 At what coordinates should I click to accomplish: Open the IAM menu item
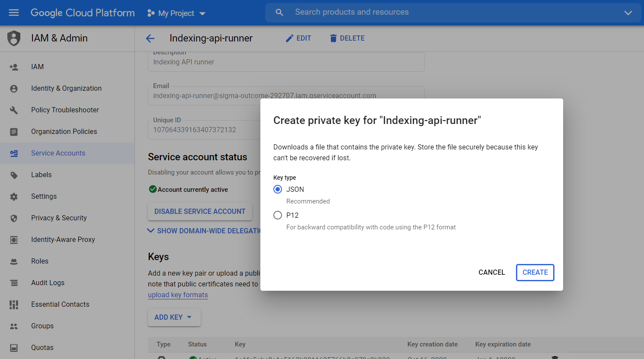click(37, 67)
